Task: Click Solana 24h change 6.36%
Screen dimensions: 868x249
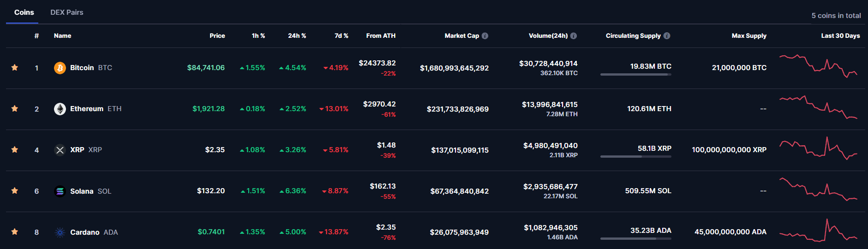Action: (293, 191)
